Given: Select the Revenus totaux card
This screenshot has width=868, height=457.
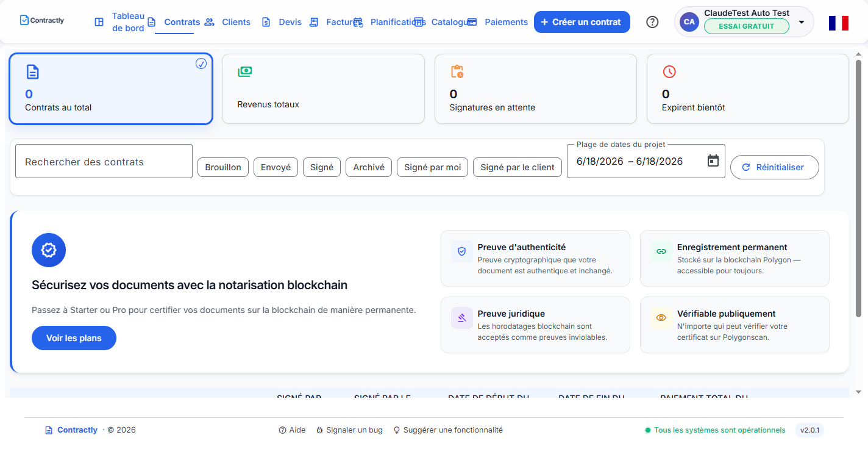Looking at the screenshot, I should click(323, 89).
